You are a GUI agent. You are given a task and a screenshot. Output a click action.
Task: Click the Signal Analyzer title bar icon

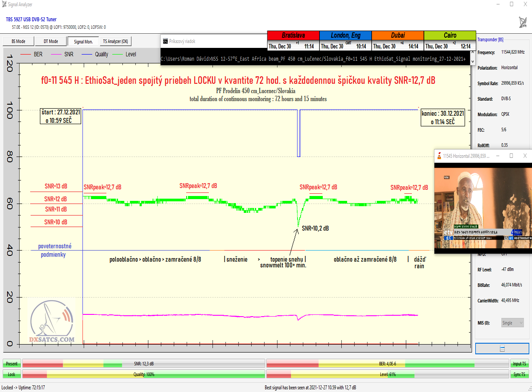point(4,4)
